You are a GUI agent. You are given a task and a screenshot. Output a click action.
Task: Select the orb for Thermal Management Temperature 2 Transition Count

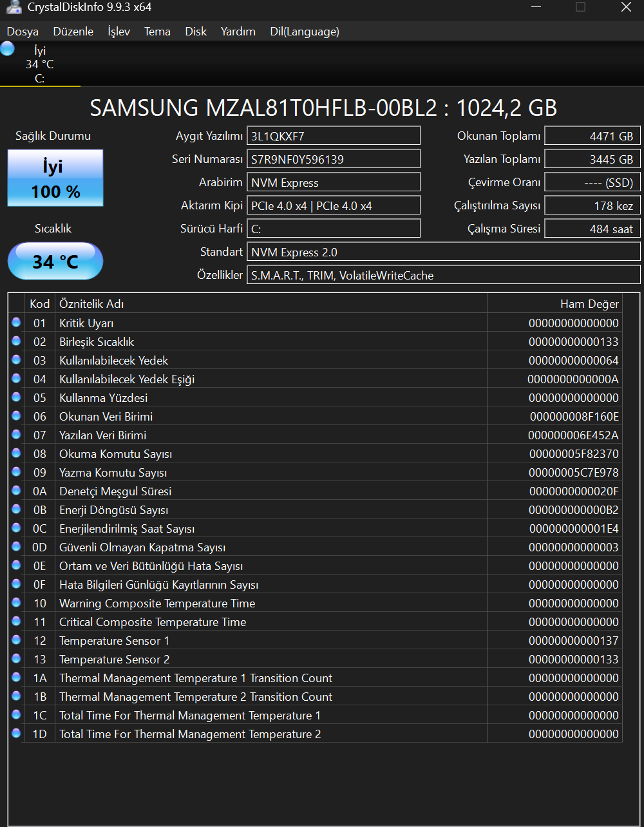click(16, 696)
